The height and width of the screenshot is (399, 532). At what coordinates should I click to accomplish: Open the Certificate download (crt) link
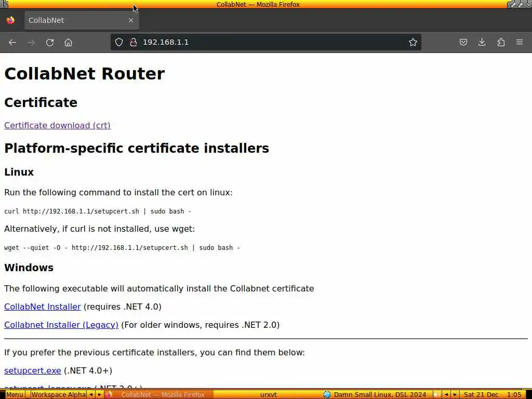click(x=57, y=125)
